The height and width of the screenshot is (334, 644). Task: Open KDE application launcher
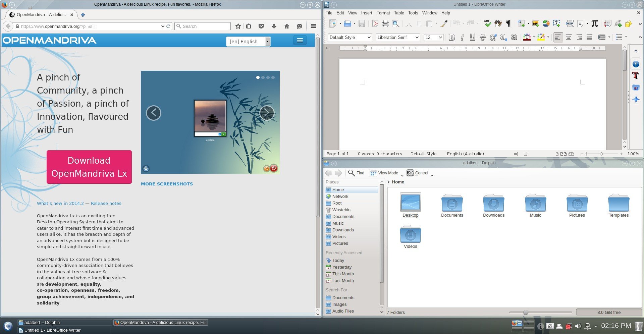(x=8, y=326)
